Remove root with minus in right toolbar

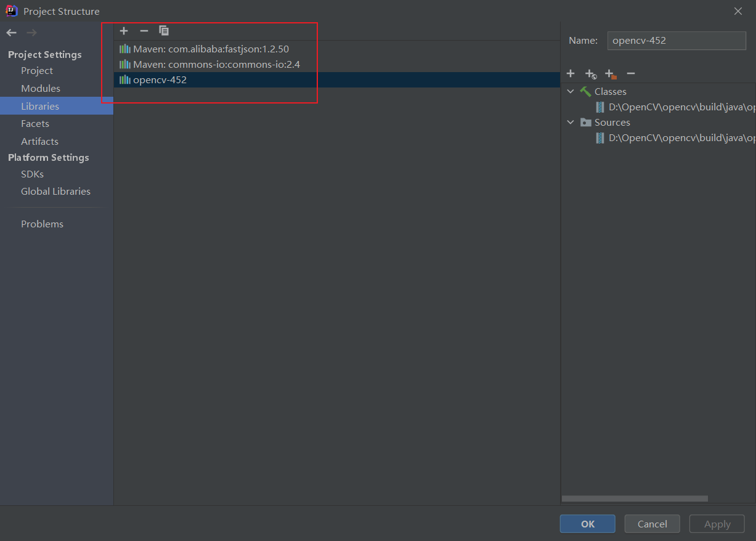tap(630, 73)
